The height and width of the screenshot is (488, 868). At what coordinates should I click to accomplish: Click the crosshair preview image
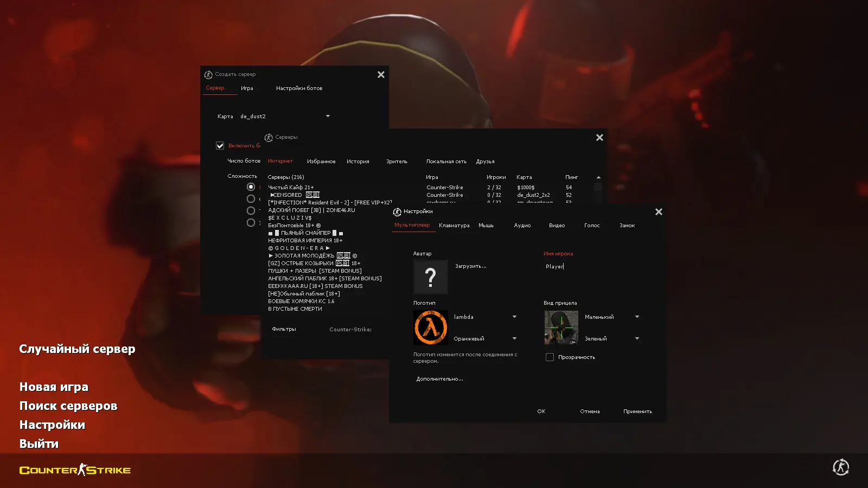point(561,328)
